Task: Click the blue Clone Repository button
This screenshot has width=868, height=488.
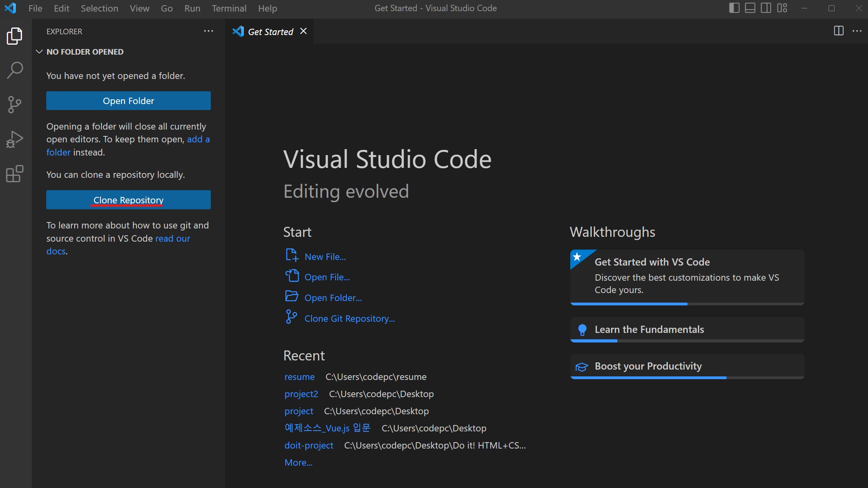Action: pyautogui.click(x=128, y=200)
